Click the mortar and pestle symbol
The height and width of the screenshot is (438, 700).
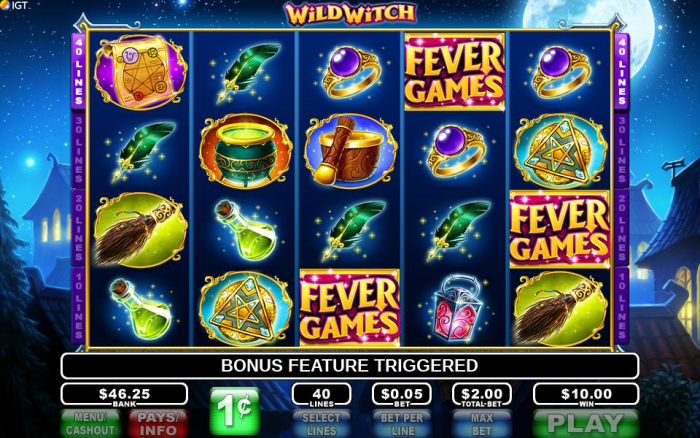pyautogui.click(x=350, y=150)
